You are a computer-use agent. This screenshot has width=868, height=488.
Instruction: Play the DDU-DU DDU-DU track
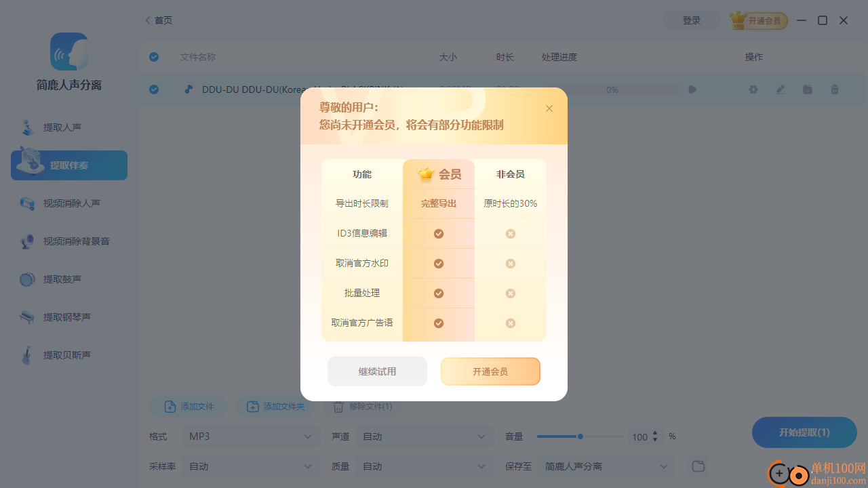tap(692, 89)
